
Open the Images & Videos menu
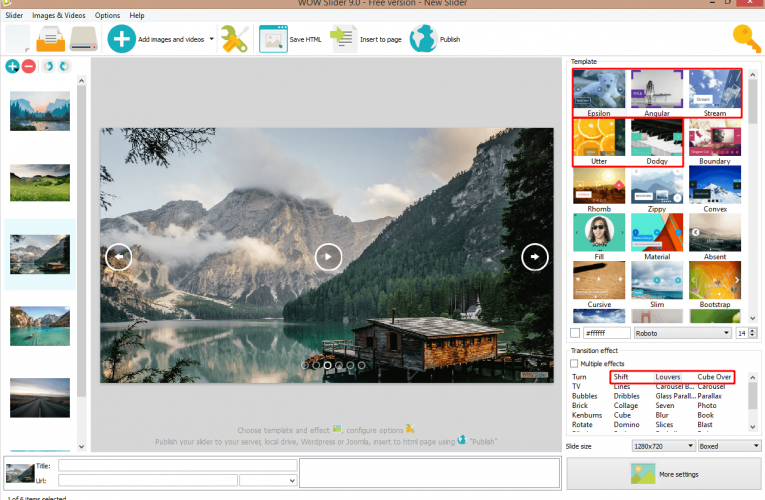59,15
